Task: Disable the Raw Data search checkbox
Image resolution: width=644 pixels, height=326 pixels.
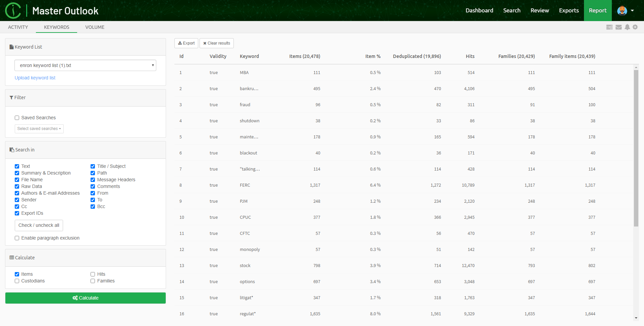Action: pos(17,186)
